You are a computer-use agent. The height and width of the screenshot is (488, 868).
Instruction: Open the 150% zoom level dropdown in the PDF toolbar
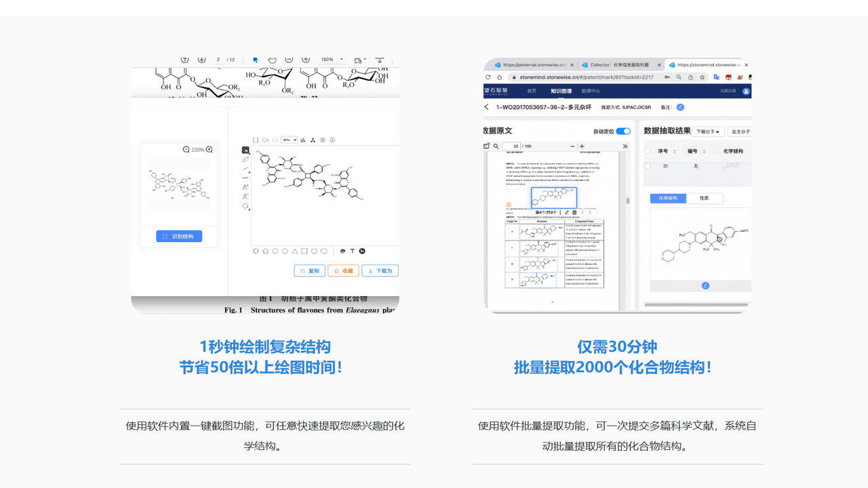[x=331, y=60]
